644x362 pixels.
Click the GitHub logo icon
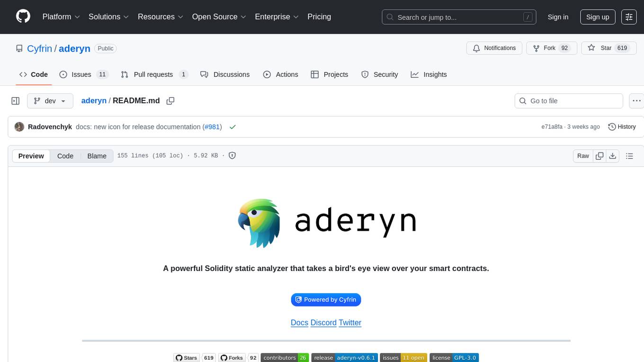(x=23, y=17)
